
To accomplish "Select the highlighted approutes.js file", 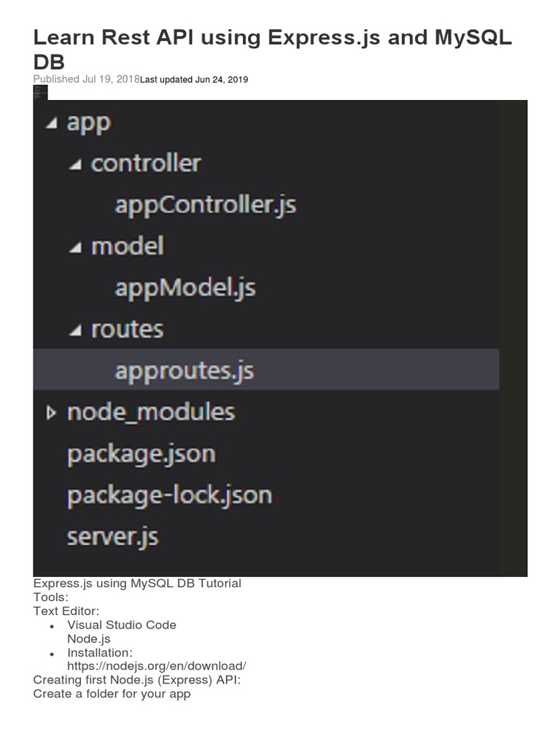I will (x=184, y=371).
